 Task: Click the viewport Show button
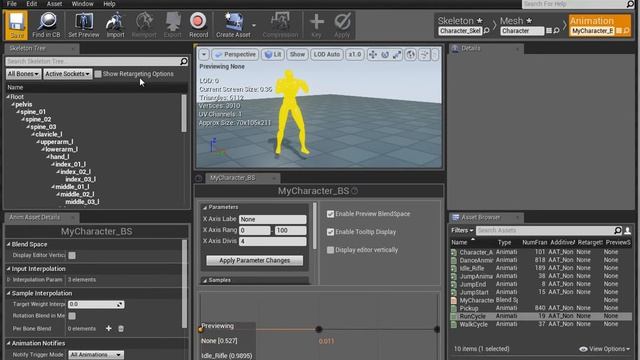[x=297, y=54]
